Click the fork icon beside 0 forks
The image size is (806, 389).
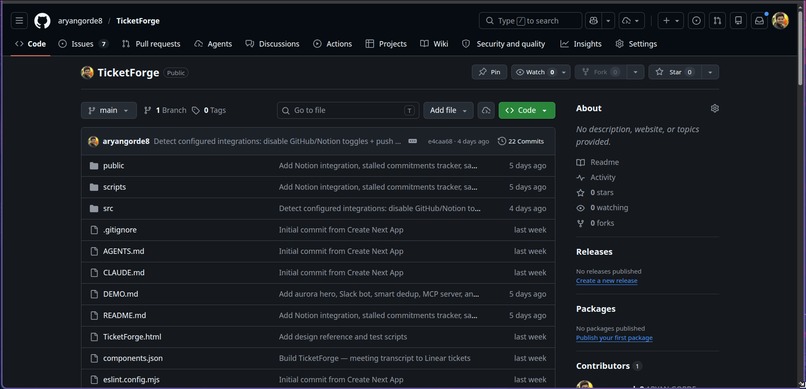[580, 223]
